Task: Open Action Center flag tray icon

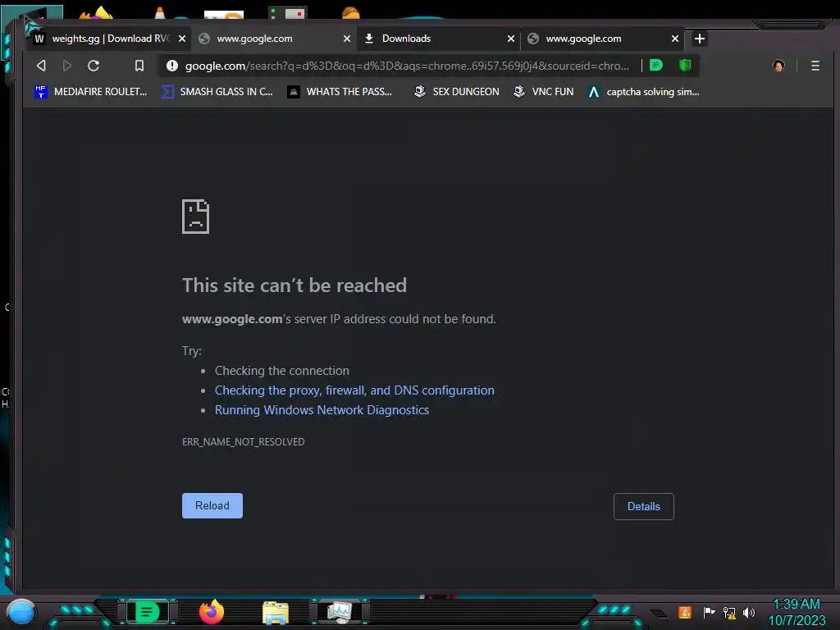Action: point(709,612)
